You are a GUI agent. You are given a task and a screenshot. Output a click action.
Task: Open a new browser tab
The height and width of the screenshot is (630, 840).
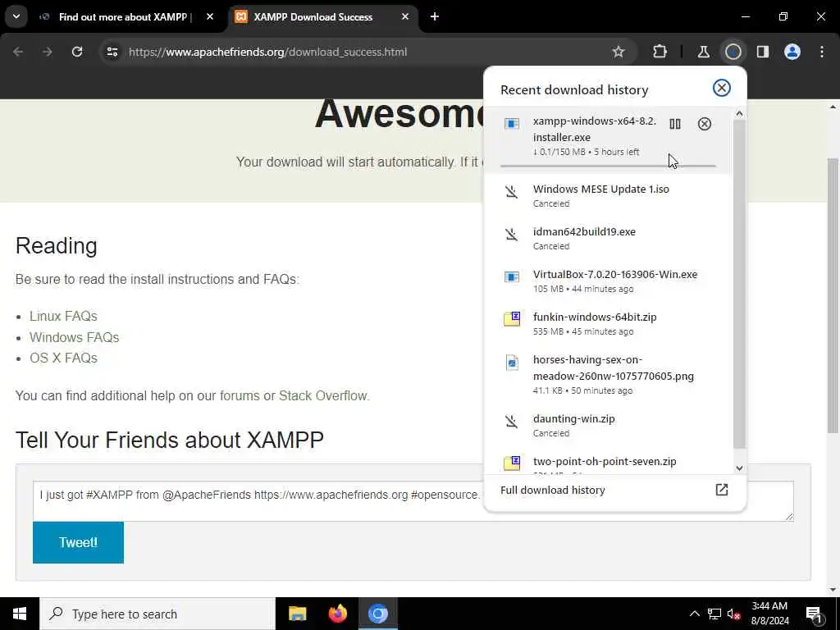point(435,16)
